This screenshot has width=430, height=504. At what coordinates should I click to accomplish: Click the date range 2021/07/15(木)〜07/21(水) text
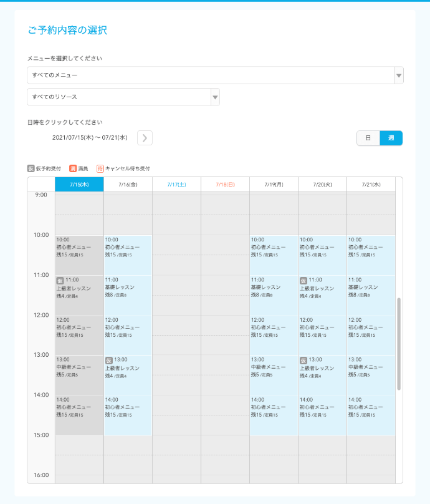[90, 138]
